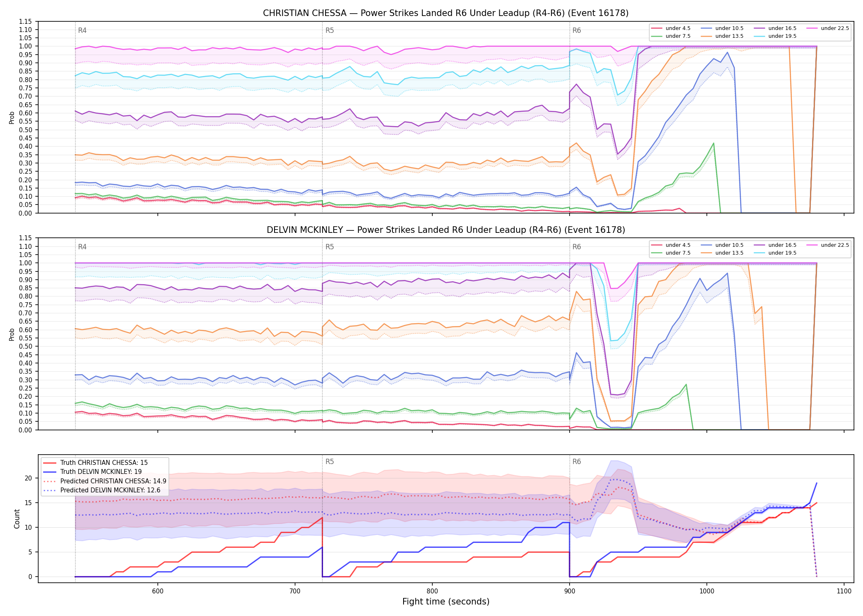
Task: Click the 600 tick on the x-axis
Action: point(158,591)
